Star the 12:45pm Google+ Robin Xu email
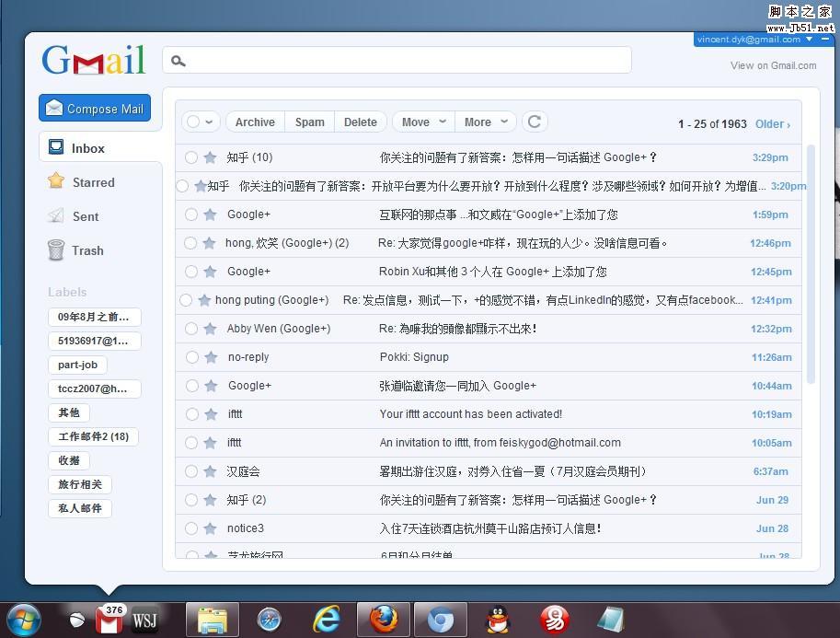Screen dimensions: 840x638 coord(210,272)
